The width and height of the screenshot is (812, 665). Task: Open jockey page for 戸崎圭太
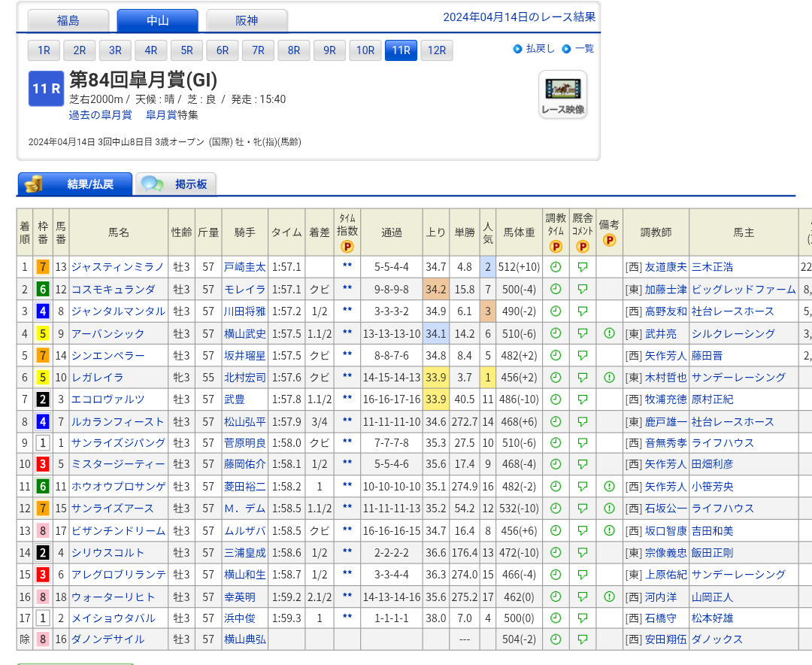(x=244, y=267)
